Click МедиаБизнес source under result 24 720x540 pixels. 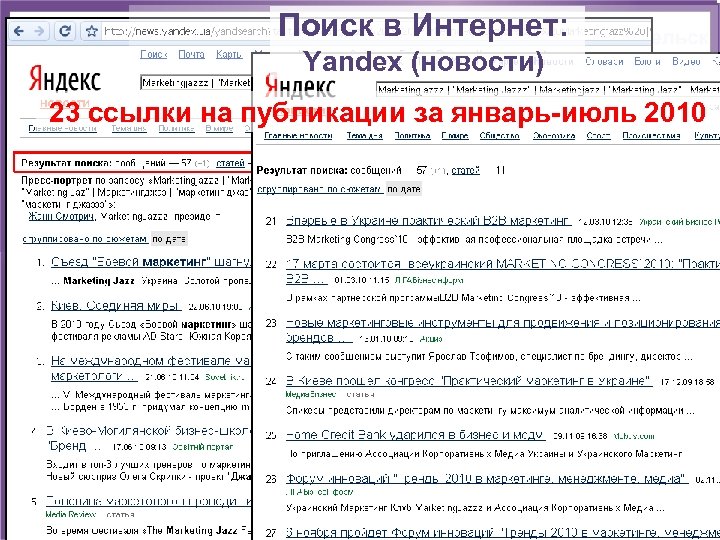(310, 394)
